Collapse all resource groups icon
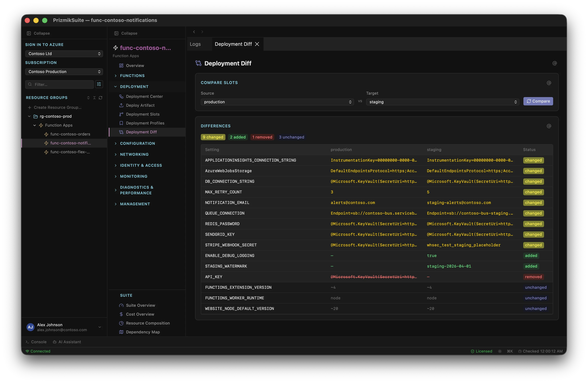Image resolution: width=588 pixels, height=383 pixels. pos(94,98)
